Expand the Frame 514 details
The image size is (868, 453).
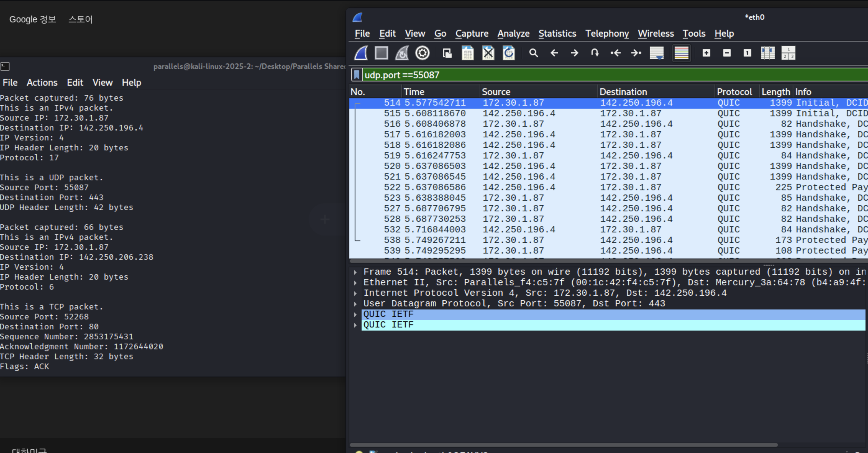click(x=355, y=272)
